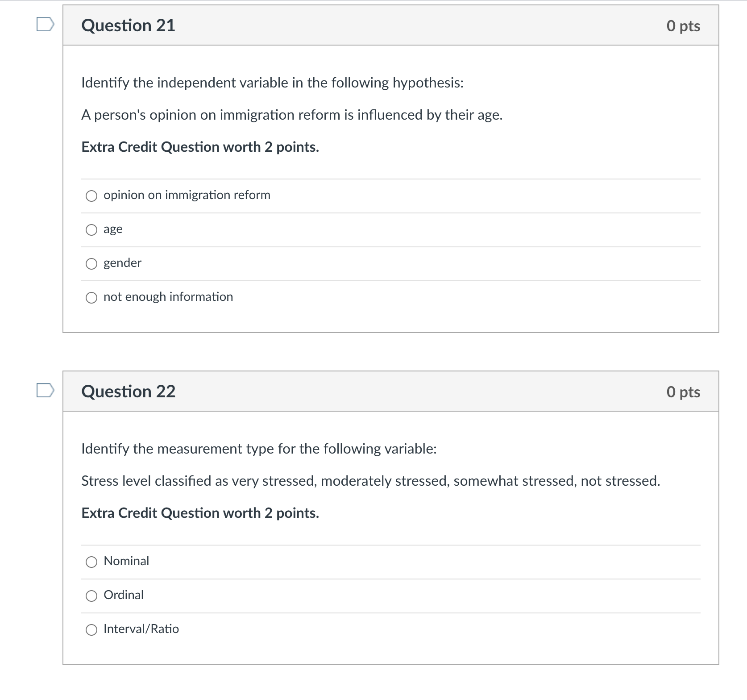
Task: Select 'opinion on immigration reform' answer
Action: pyautogui.click(x=91, y=196)
